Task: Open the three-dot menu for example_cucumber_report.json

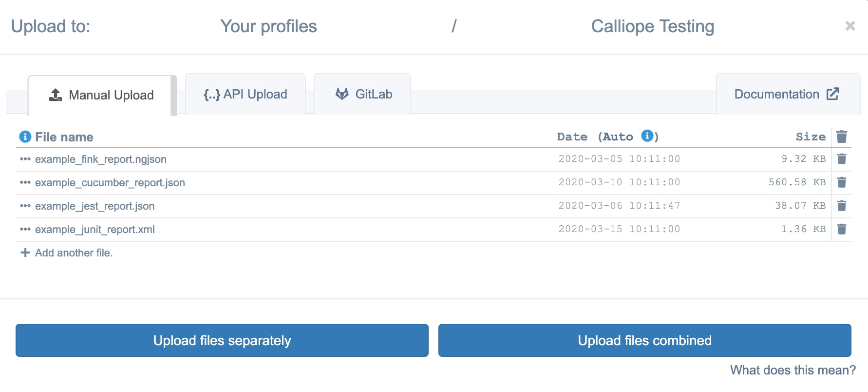Action: click(x=25, y=182)
